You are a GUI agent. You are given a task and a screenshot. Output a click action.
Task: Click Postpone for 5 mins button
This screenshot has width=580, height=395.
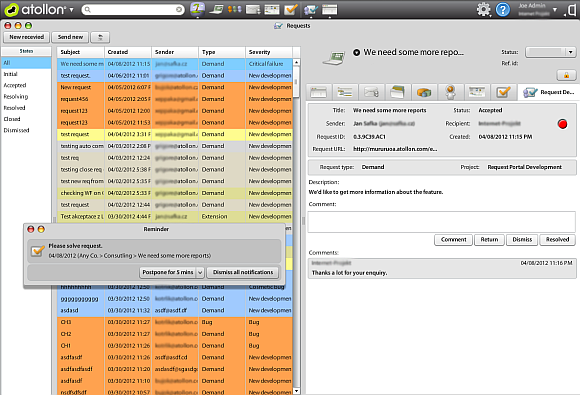pos(168,273)
